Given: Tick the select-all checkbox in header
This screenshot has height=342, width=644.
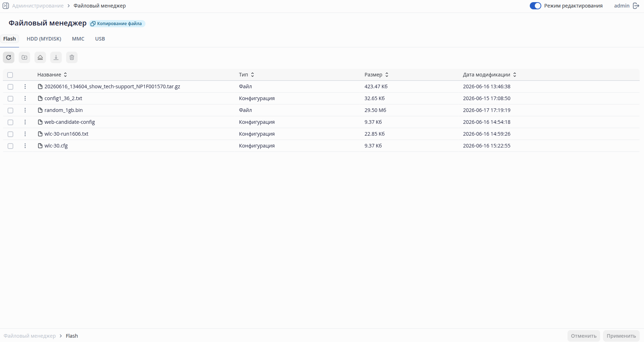Looking at the screenshot, I should [10, 75].
